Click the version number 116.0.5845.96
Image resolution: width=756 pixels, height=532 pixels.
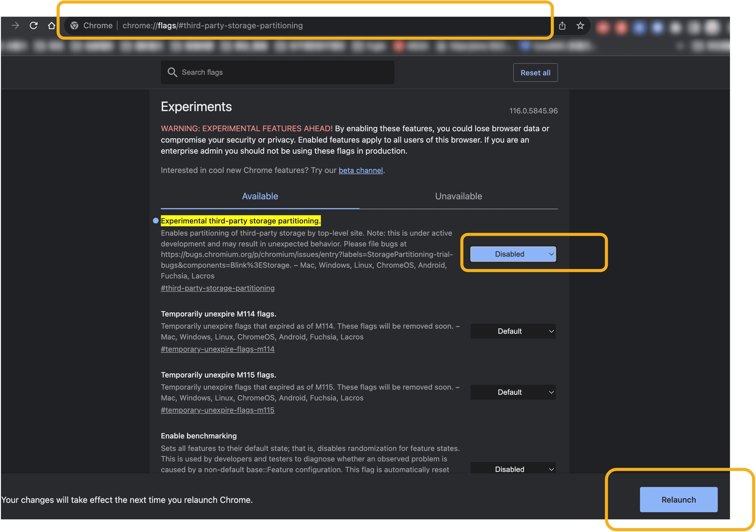click(533, 111)
